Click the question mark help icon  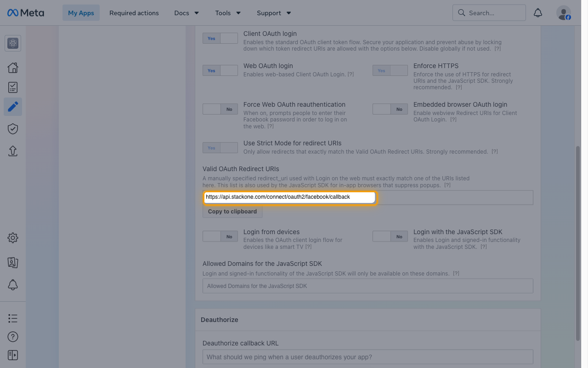13,337
